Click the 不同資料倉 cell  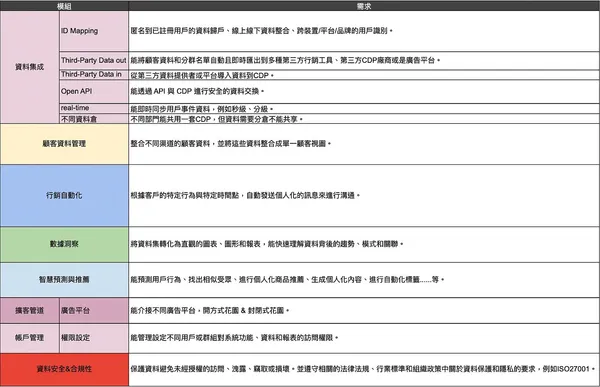coord(94,119)
